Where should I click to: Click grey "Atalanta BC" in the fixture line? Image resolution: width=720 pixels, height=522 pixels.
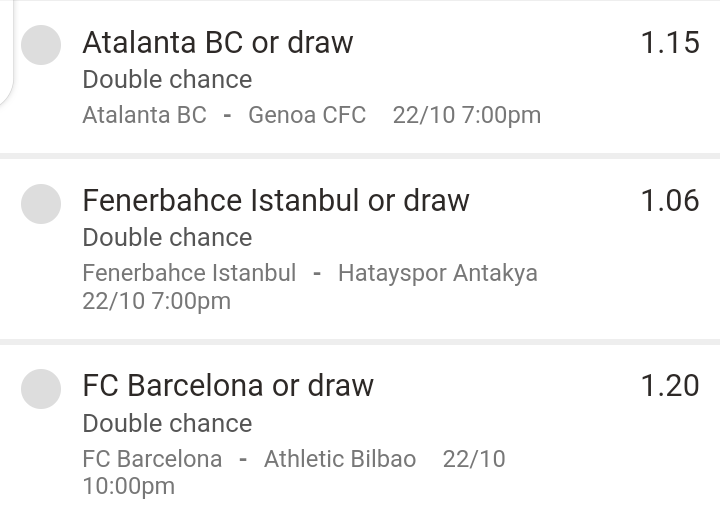pos(144,115)
